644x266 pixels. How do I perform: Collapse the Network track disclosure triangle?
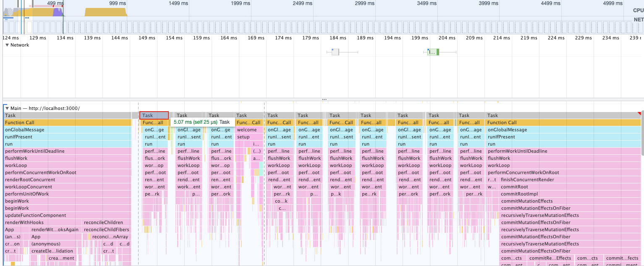7,45
